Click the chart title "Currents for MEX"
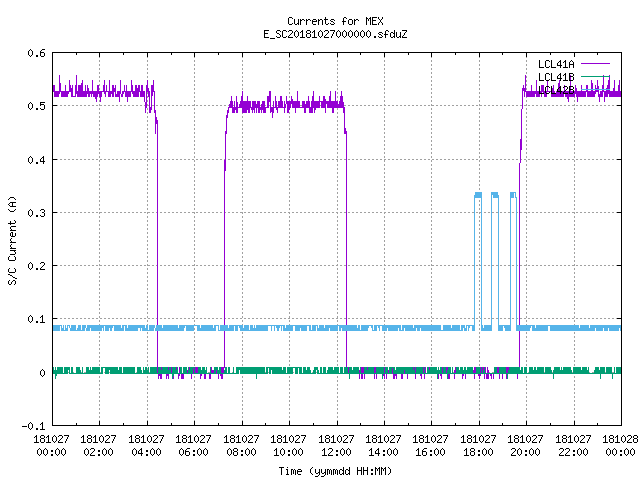Viewport: 640px width, 480px height. pyautogui.click(x=335, y=21)
